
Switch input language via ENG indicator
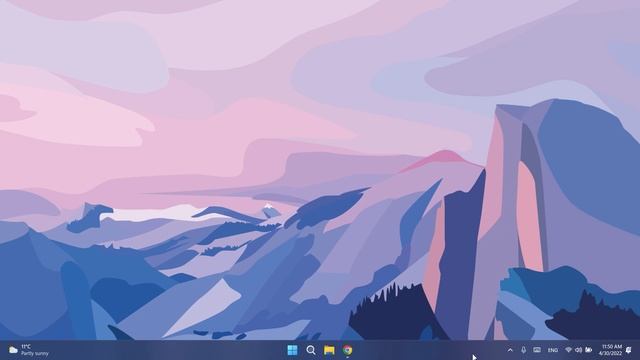pos(553,350)
